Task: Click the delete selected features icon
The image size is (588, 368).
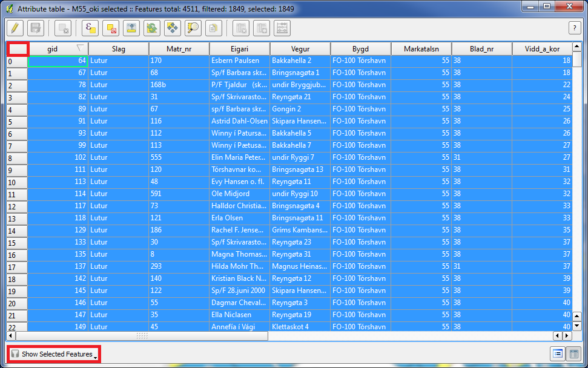Action: click(63, 28)
